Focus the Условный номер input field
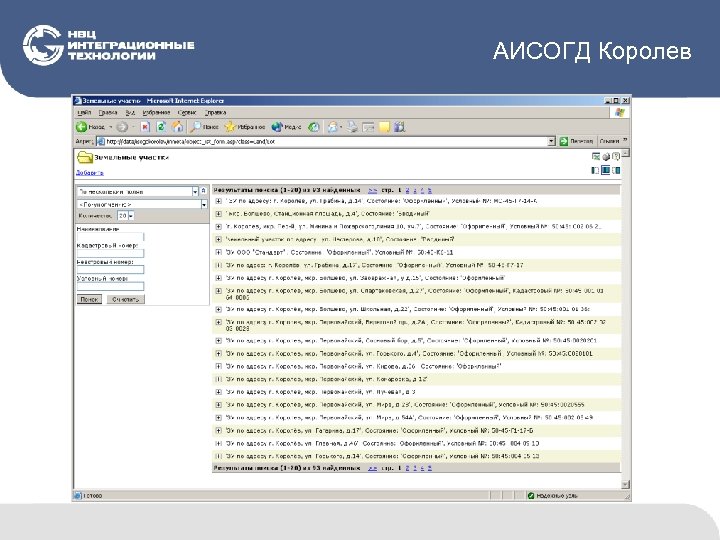 [x=110, y=287]
